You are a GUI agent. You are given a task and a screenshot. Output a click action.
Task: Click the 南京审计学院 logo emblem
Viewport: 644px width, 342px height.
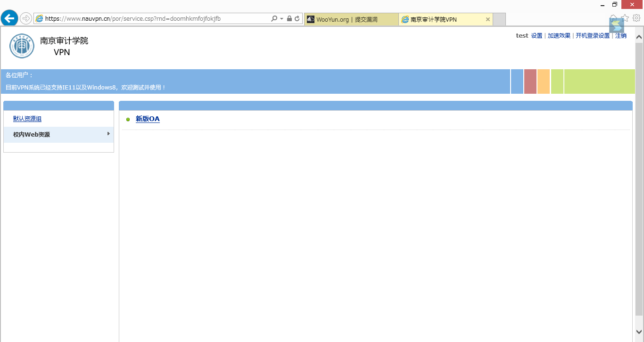coord(22,46)
